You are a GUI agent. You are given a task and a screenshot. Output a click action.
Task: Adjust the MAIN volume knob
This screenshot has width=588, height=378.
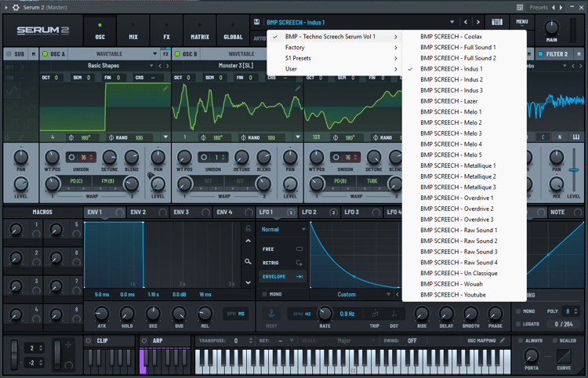point(551,27)
